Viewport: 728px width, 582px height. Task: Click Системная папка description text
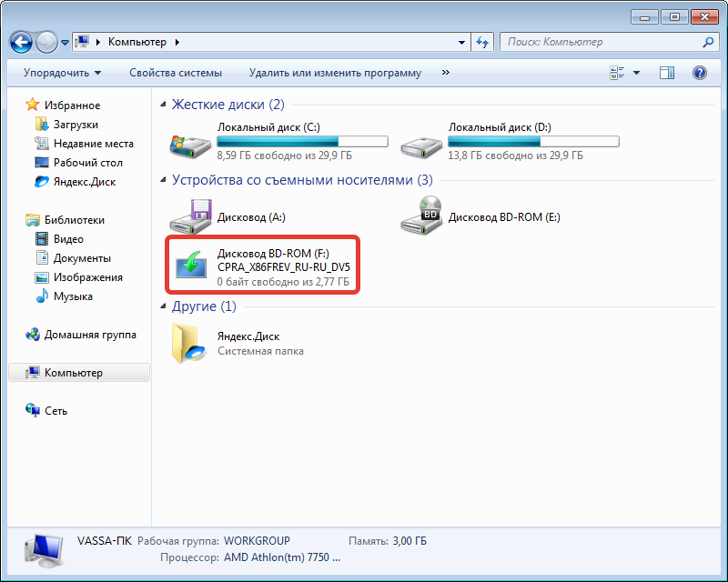260,351
